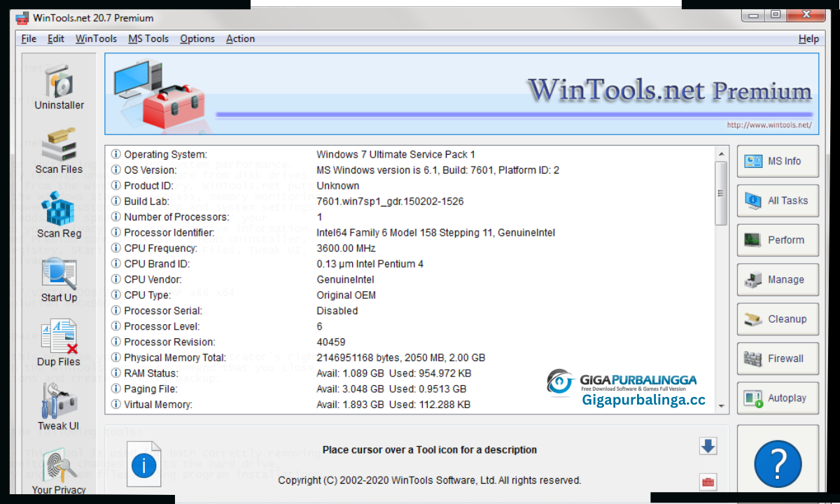
Task: Open the Scan Reg tool
Action: [59, 216]
